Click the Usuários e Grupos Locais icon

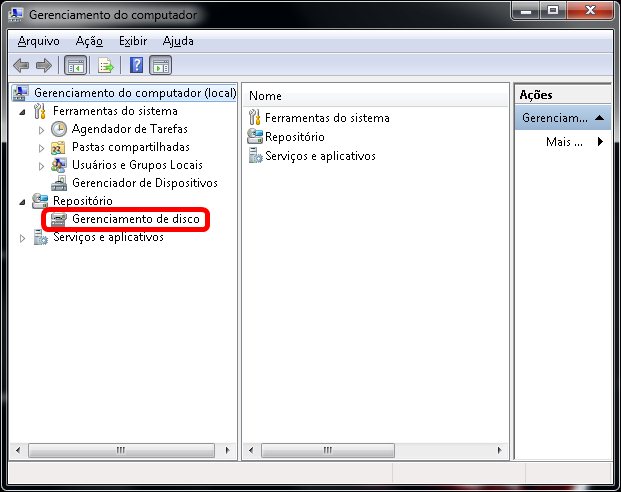[x=59, y=165]
